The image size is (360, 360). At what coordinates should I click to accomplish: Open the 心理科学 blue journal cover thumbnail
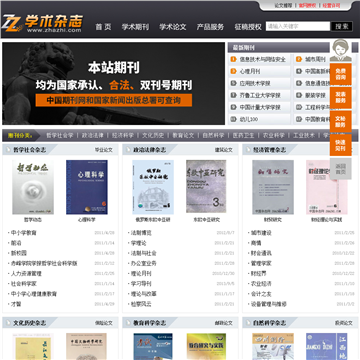click(87, 187)
